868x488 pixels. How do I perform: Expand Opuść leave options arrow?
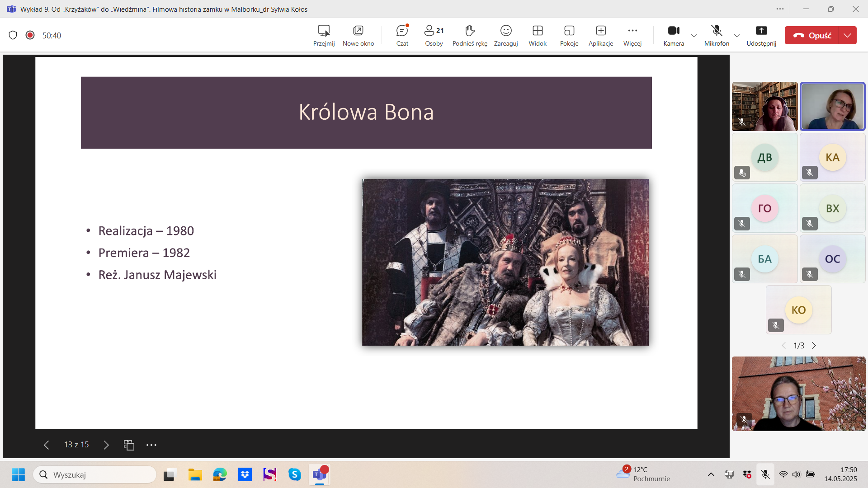(x=848, y=35)
